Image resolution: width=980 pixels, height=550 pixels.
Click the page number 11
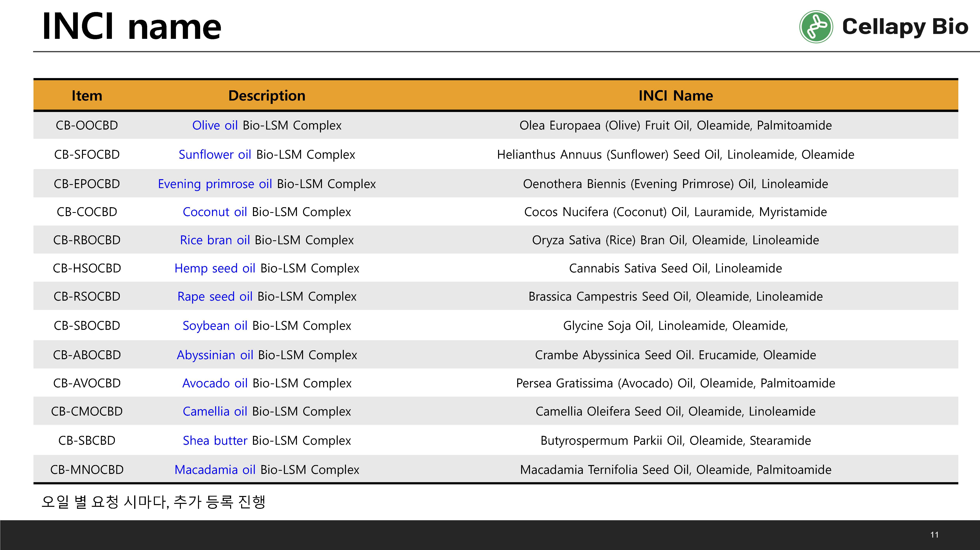(x=934, y=535)
